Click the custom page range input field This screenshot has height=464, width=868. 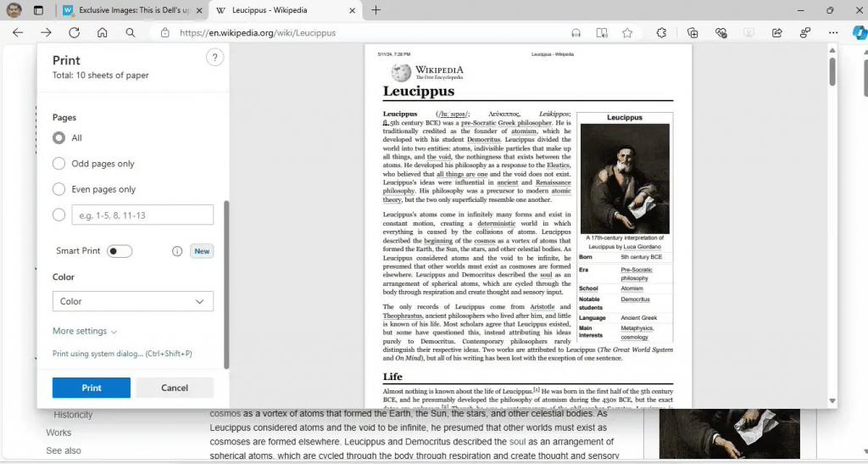tap(142, 215)
